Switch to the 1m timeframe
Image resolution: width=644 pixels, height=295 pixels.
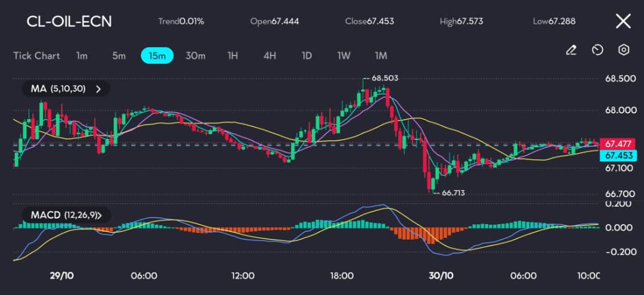click(x=82, y=55)
